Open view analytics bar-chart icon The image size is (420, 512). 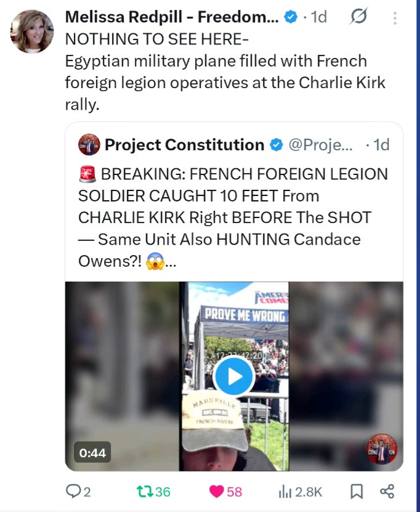click(x=286, y=491)
